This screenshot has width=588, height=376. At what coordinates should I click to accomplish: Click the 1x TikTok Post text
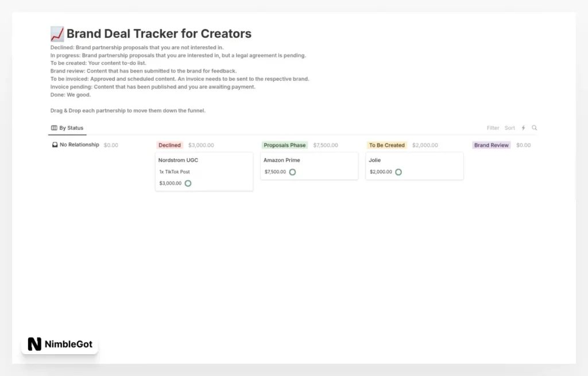pyautogui.click(x=175, y=172)
